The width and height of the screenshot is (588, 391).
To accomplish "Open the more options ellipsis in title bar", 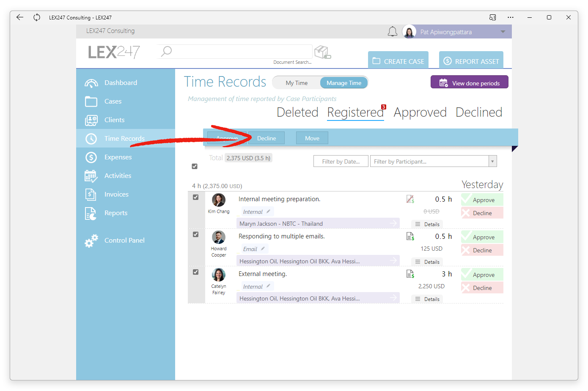I will pos(511,17).
